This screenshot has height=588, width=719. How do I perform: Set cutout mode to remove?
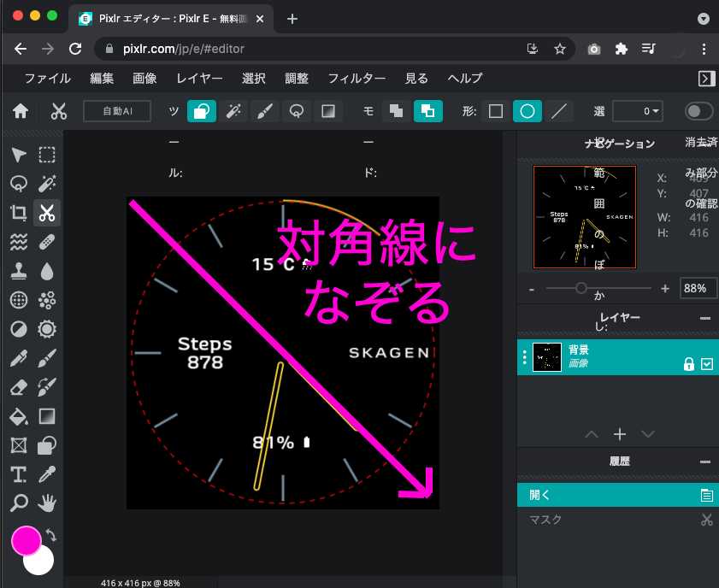397,111
